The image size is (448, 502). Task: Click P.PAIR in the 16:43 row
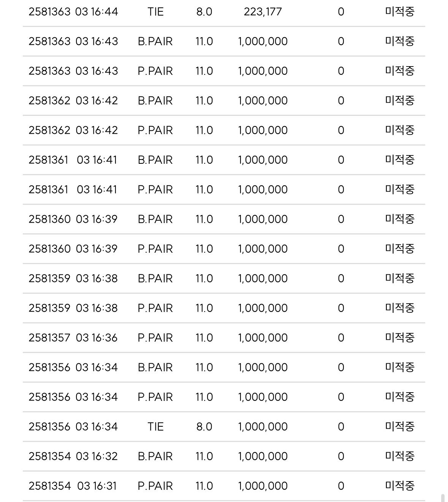pos(155,71)
